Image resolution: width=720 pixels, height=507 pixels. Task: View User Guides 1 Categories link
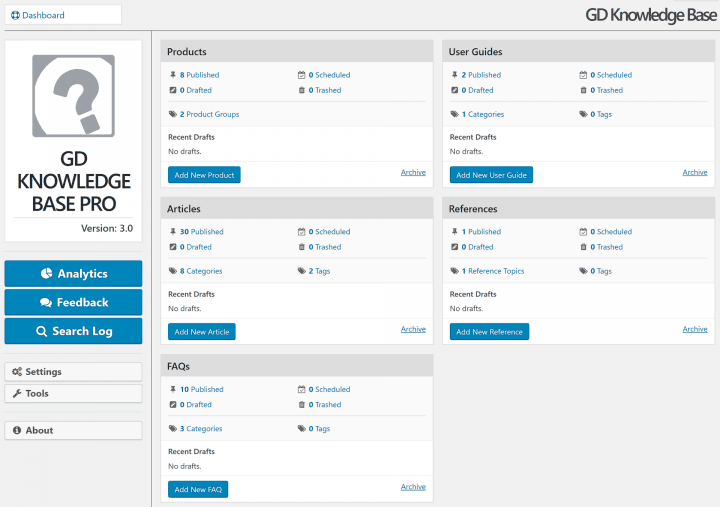point(483,114)
